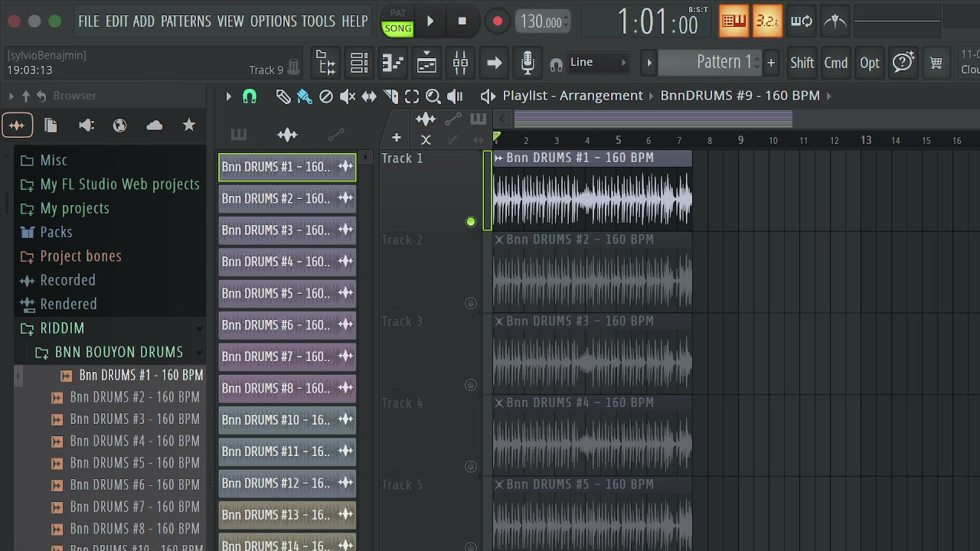Open the OPTIONS menu
Viewport: 980px width, 551px height.
[273, 21]
